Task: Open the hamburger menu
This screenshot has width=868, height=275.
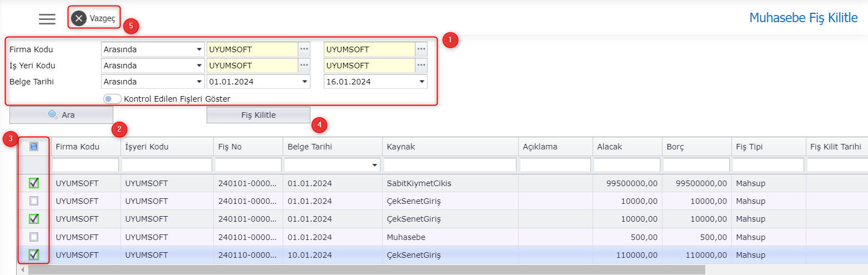Action: [x=47, y=18]
